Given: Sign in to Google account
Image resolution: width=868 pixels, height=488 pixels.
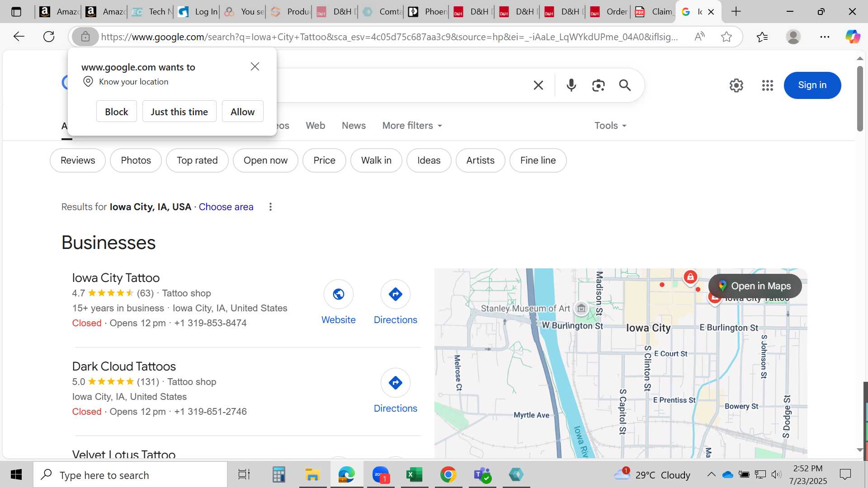Looking at the screenshot, I should point(812,85).
